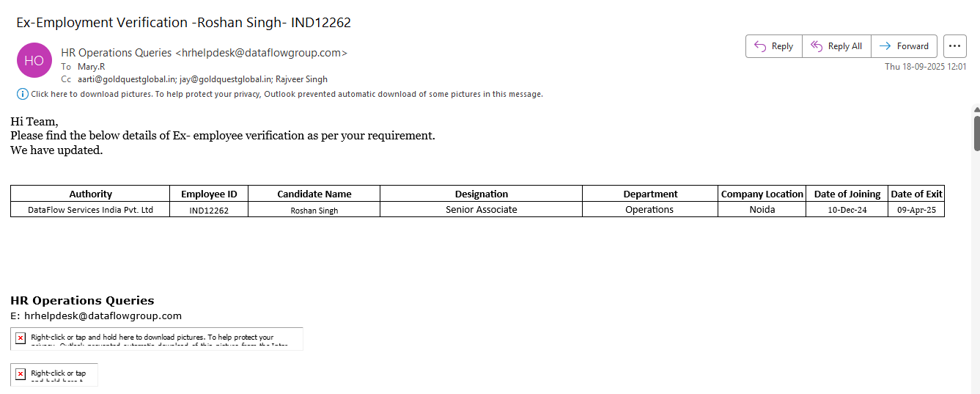980x394 pixels.
Task: Click the second smaller blocked picture placeholder
Action: click(54, 374)
